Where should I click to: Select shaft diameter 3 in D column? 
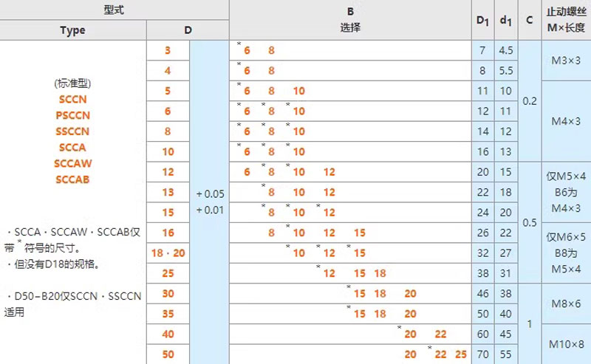pos(168,50)
